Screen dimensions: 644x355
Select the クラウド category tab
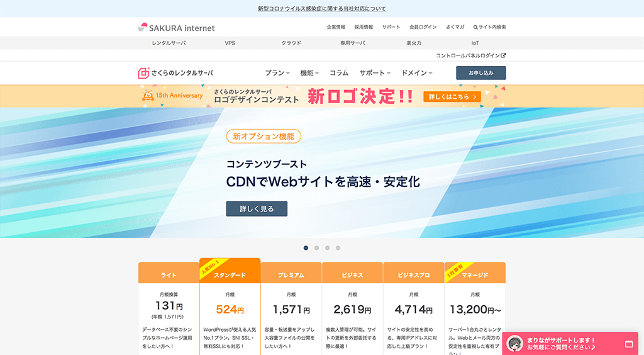[x=291, y=43]
